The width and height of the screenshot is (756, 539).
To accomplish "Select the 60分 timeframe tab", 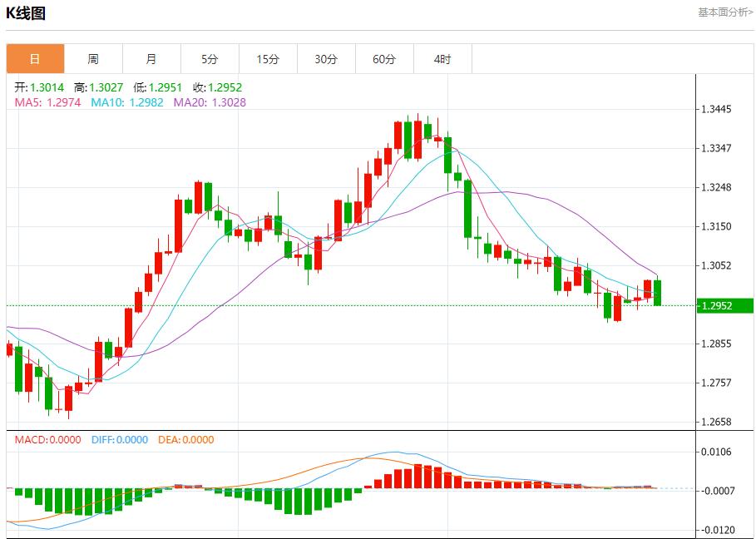I will [384, 59].
